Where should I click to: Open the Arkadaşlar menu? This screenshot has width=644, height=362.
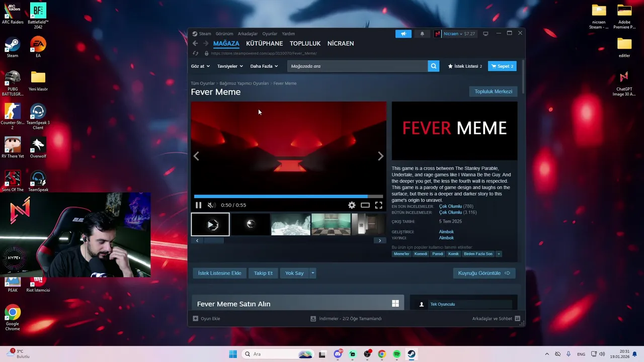pyautogui.click(x=248, y=34)
